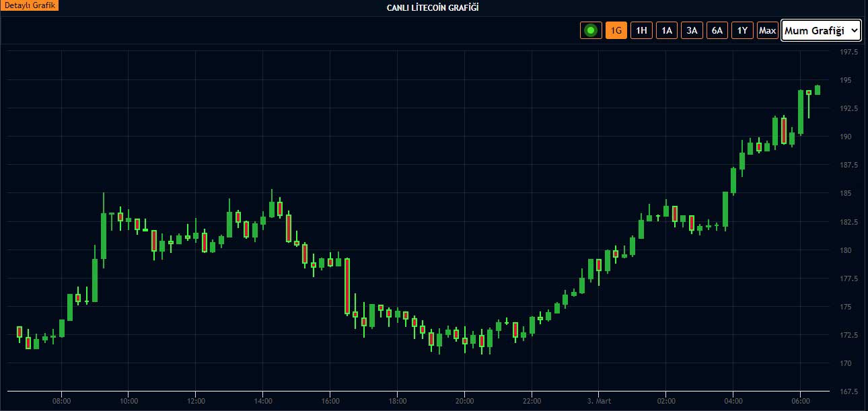Click the 20:00 time axis label
This screenshot has height=411, width=868.
click(x=464, y=400)
